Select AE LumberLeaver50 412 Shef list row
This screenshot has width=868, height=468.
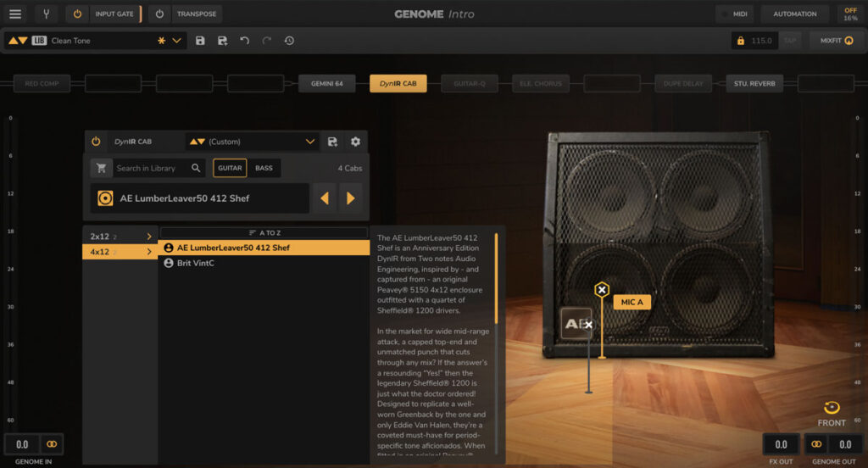[264, 248]
